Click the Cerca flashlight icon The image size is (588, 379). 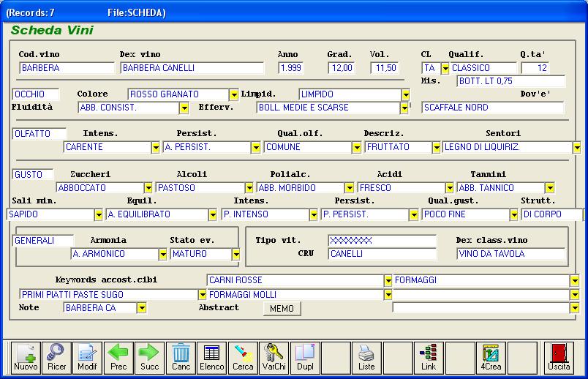(243, 358)
